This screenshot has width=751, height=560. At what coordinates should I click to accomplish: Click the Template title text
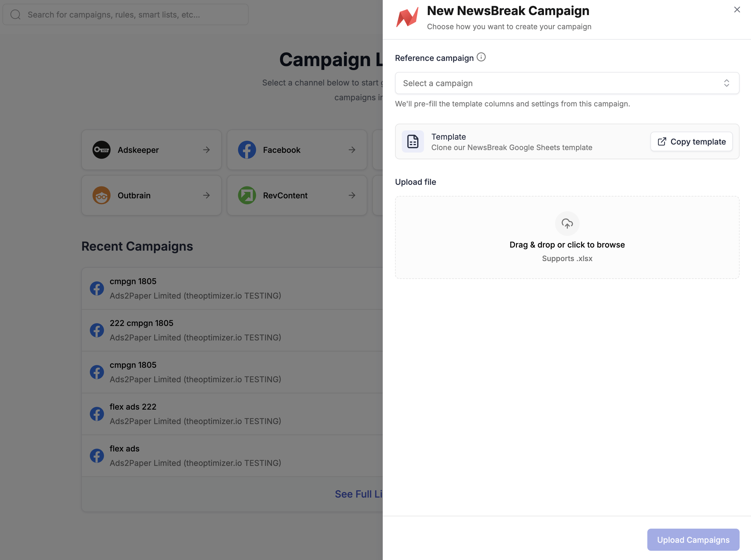448,137
